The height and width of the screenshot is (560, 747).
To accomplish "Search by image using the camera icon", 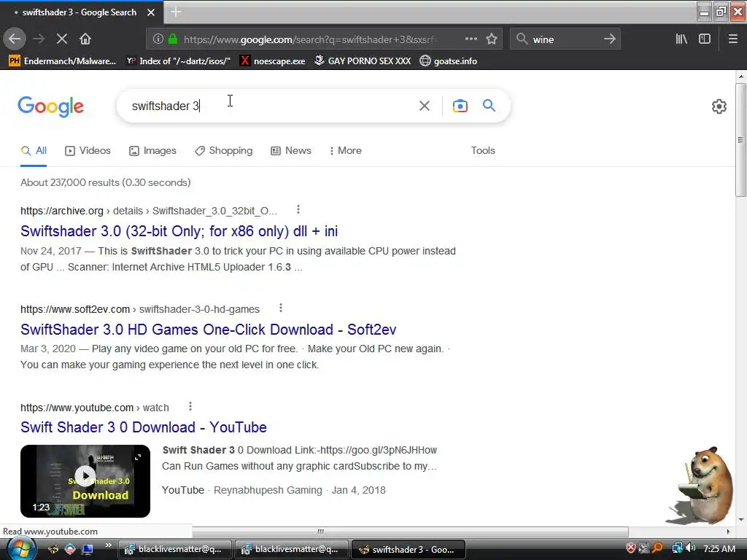I will [x=460, y=106].
